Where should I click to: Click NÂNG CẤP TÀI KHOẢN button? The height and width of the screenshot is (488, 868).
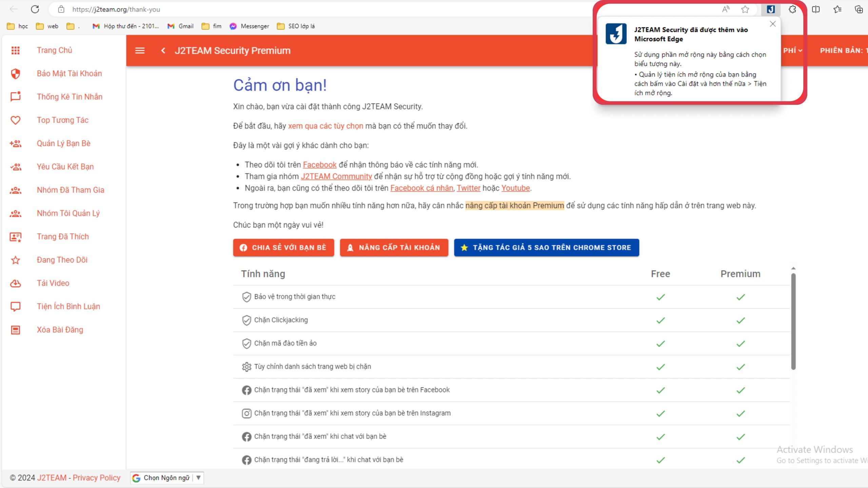[394, 247]
